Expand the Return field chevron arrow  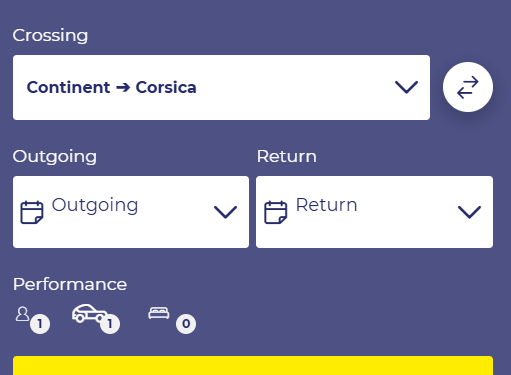tap(469, 212)
